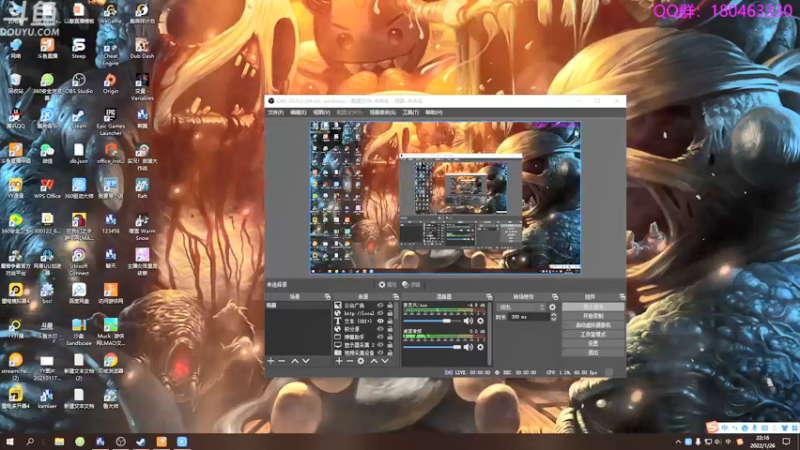Pop out the 转场特效 dock panel

(x=555, y=296)
